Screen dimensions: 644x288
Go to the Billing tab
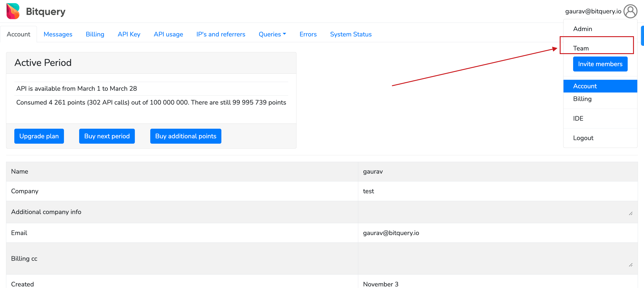click(95, 34)
